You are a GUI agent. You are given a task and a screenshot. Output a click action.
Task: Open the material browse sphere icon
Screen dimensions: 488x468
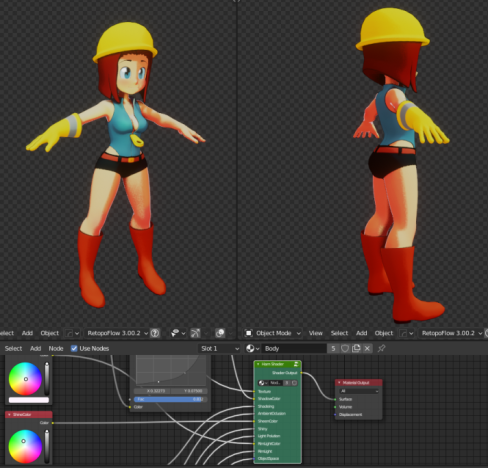250,348
